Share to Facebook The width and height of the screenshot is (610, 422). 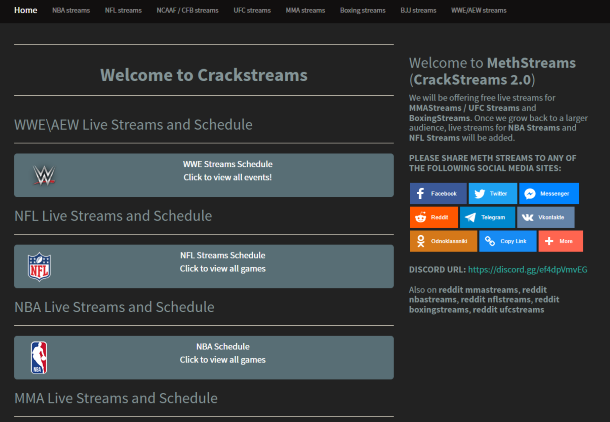pos(438,193)
